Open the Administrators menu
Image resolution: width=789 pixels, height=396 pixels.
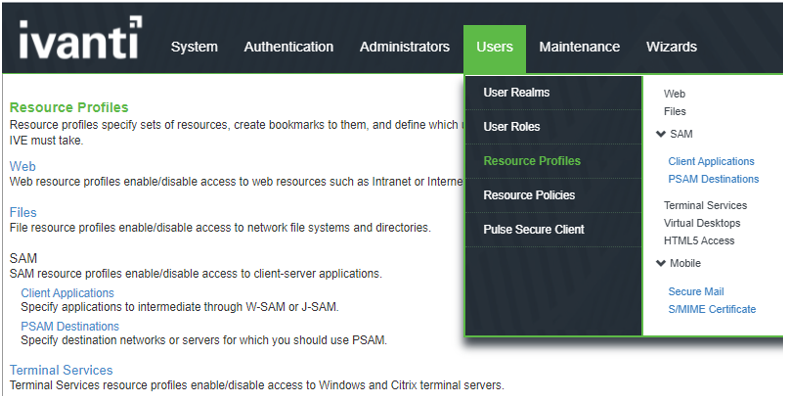coord(405,47)
